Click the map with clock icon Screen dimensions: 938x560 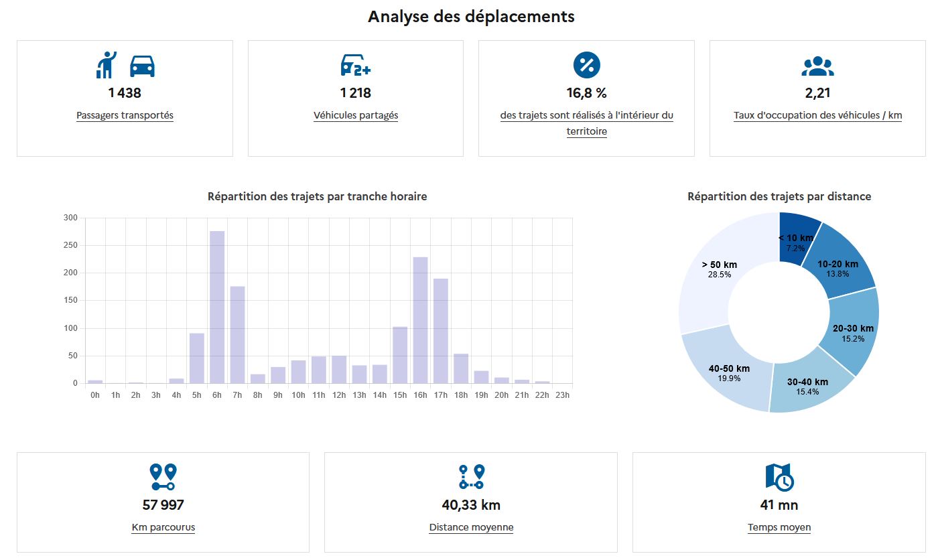tap(779, 477)
